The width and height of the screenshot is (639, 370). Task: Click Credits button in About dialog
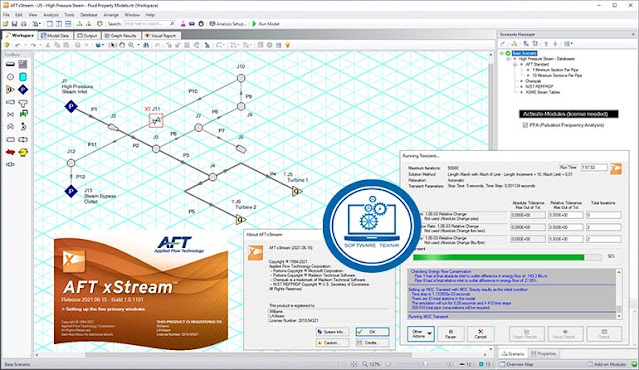[372, 343]
